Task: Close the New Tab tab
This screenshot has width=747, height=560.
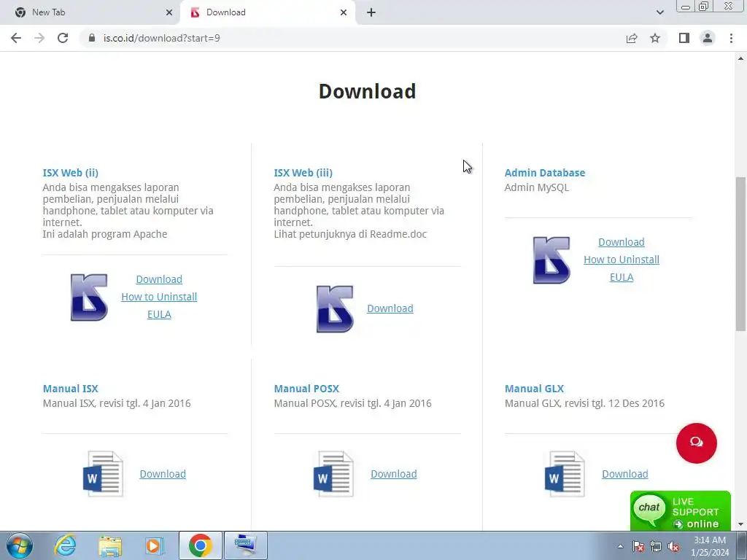Action: click(169, 12)
